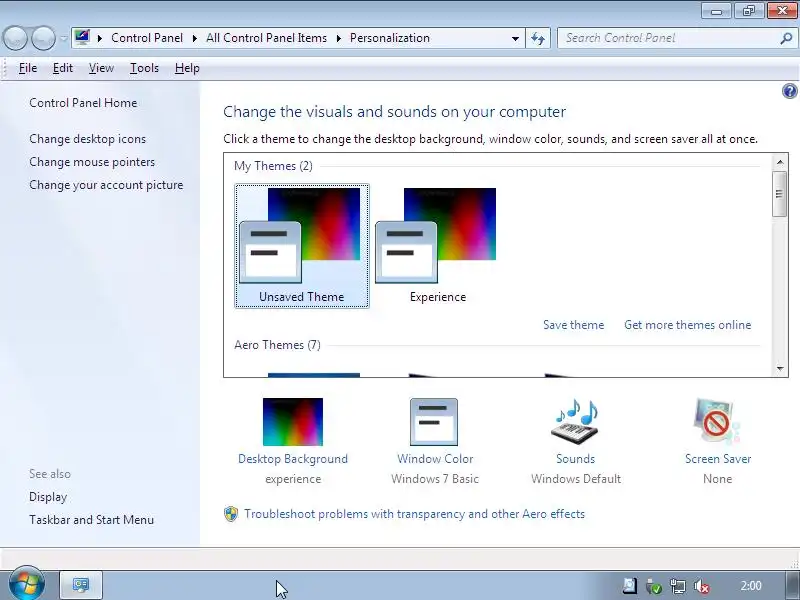This screenshot has width=800, height=600.
Task: Open the File menu
Action: click(28, 68)
